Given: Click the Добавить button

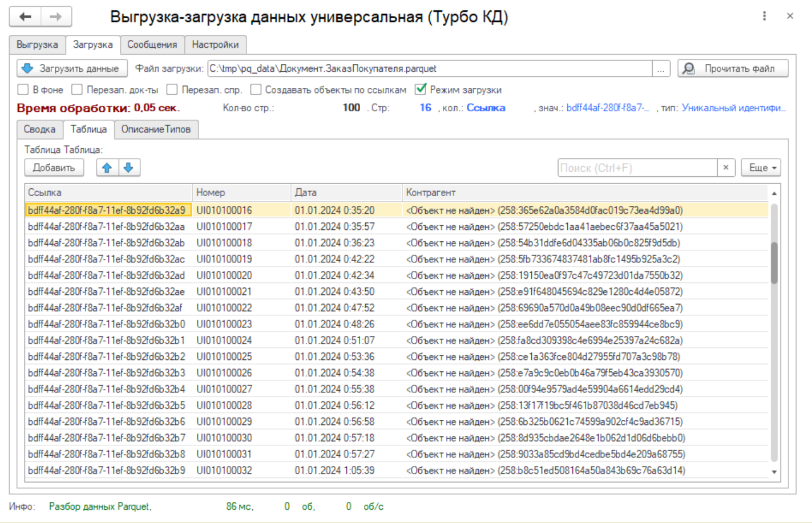Looking at the screenshot, I should point(54,168).
